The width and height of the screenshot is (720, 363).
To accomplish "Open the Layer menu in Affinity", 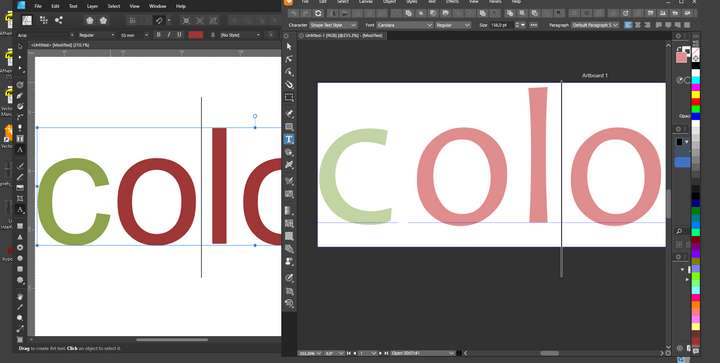I will (x=92, y=6).
